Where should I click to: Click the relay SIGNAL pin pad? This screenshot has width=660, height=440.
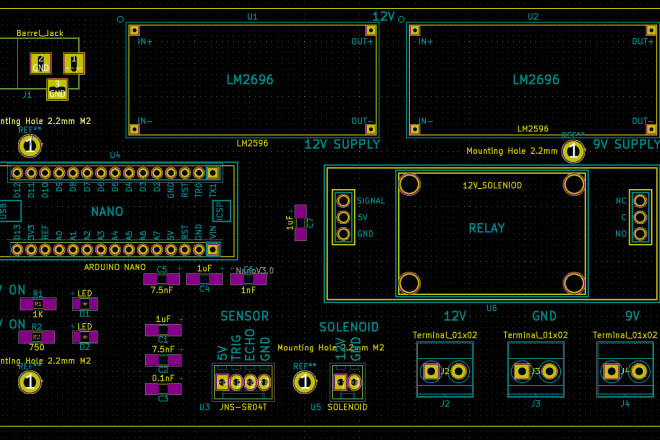(343, 201)
